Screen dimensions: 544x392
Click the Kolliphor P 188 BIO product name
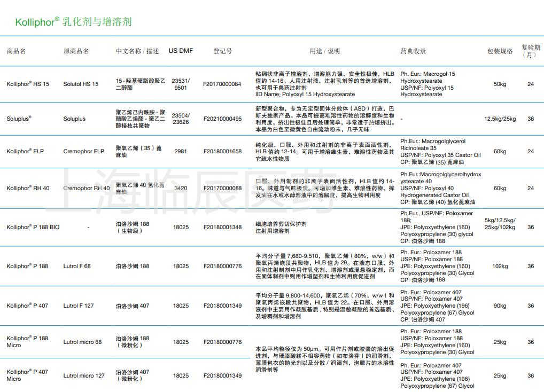click(33, 228)
